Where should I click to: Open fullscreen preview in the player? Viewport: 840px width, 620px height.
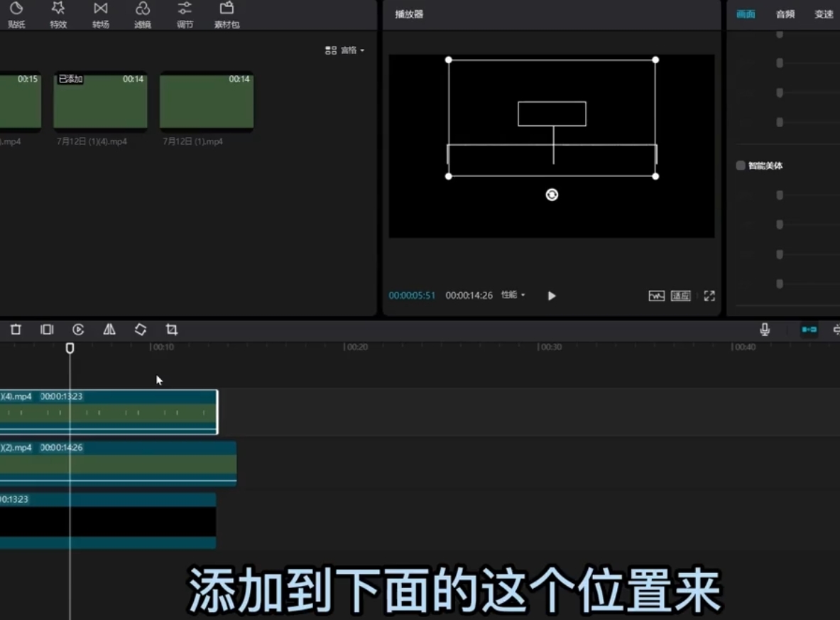709,296
